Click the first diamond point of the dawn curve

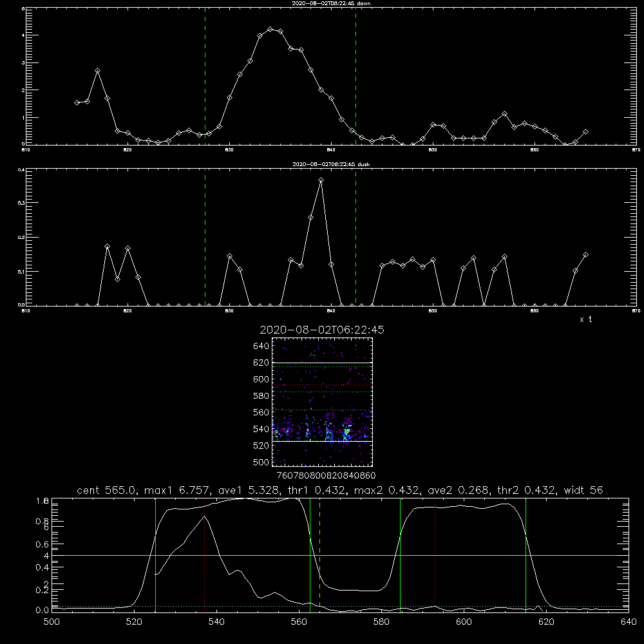pyautogui.click(x=77, y=102)
